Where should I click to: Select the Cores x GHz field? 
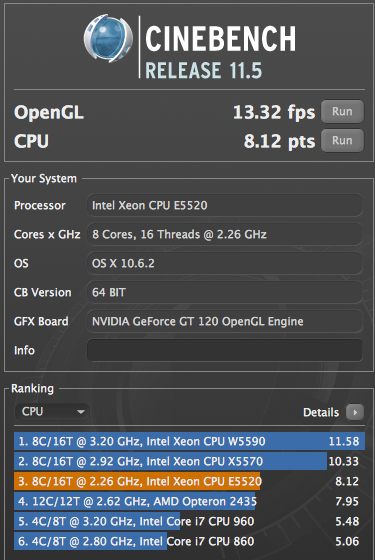(225, 234)
